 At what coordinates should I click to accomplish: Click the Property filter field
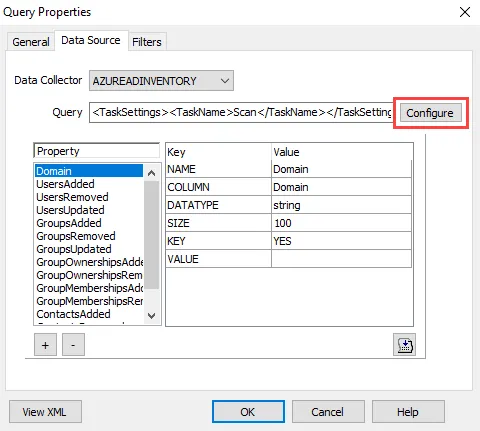(97, 151)
